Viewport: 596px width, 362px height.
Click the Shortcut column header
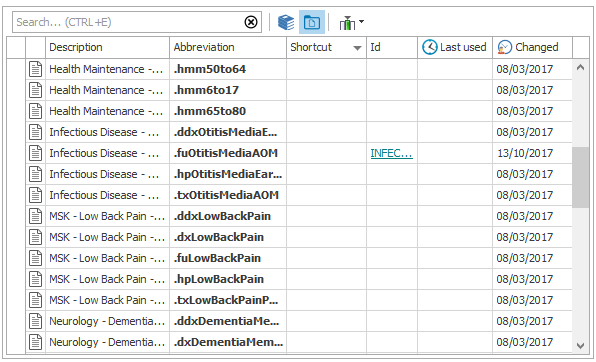pyautogui.click(x=326, y=47)
